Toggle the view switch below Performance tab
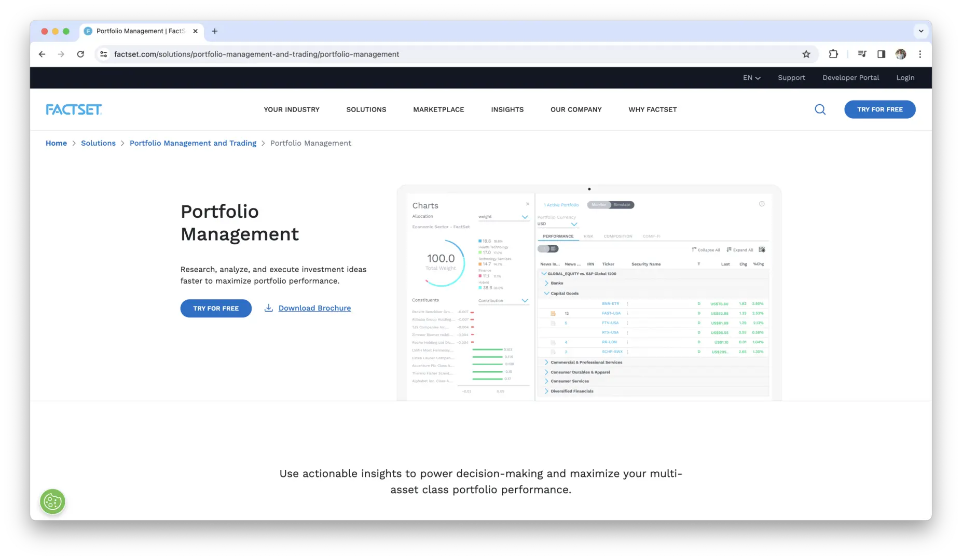Viewport: 962px width, 560px height. tap(548, 249)
